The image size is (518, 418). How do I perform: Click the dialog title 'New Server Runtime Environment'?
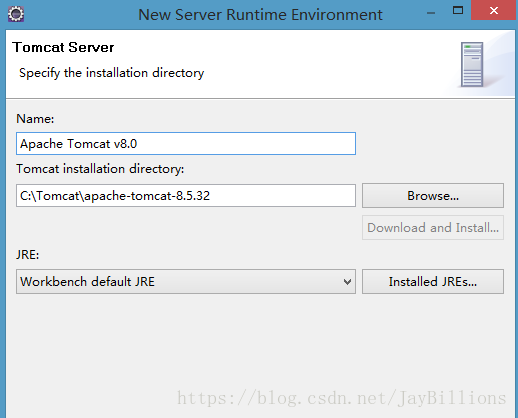(260, 15)
